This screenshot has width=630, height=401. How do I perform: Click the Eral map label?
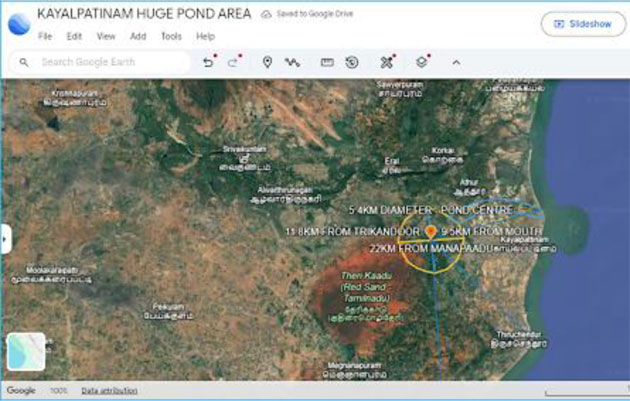[392, 165]
